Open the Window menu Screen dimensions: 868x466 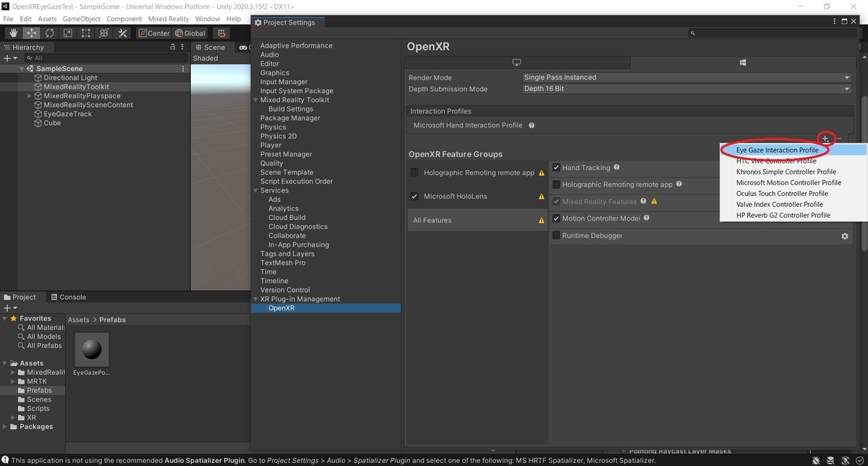point(208,19)
